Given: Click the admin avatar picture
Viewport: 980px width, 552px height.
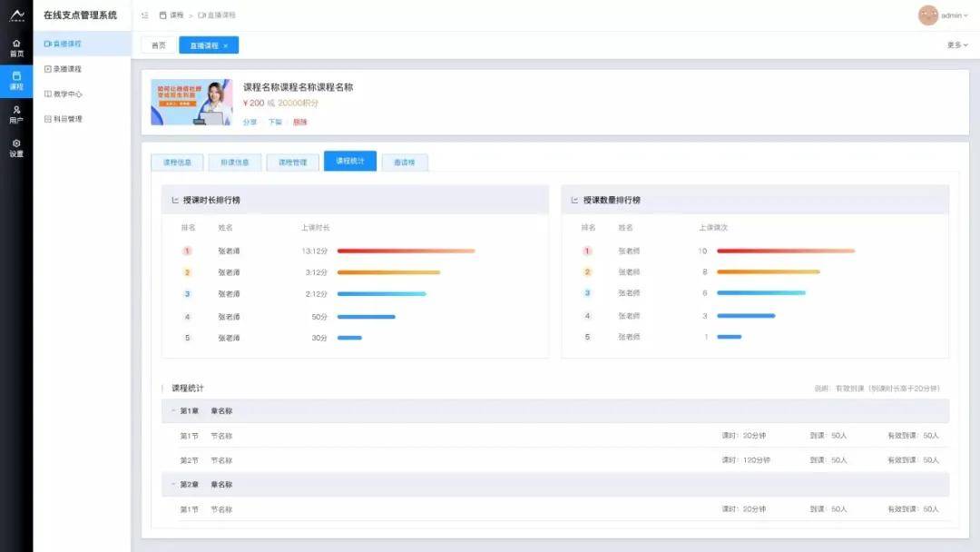Looking at the screenshot, I should [928, 15].
